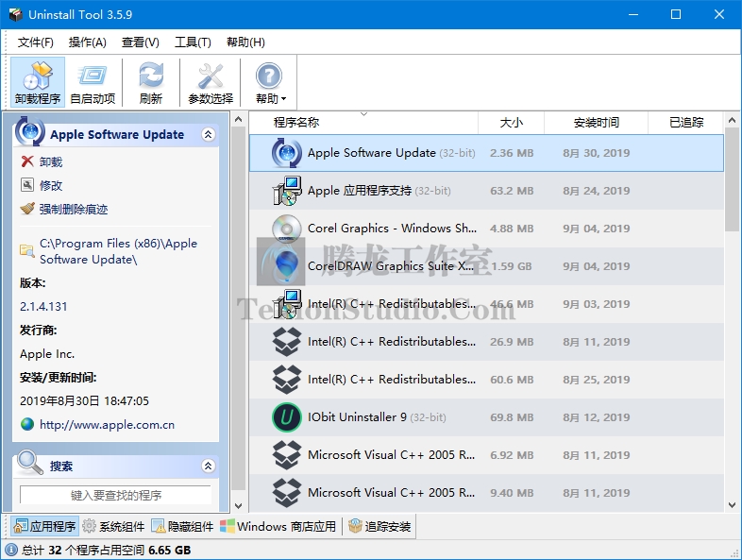The width and height of the screenshot is (742, 560).
Task: Click the icon of 9.40 MB Microsoft Visual C++ 2005
Action: pos(286,493)
